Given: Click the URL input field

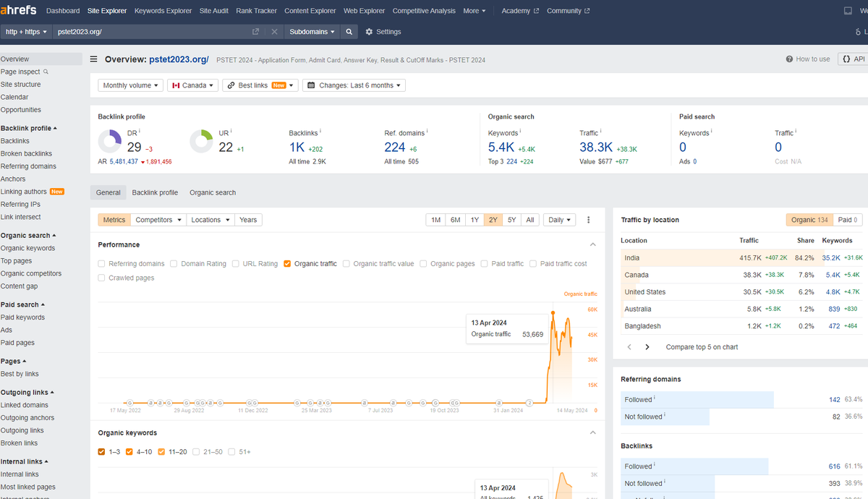Looking at the screenshot, I should [x=152, y=32].
